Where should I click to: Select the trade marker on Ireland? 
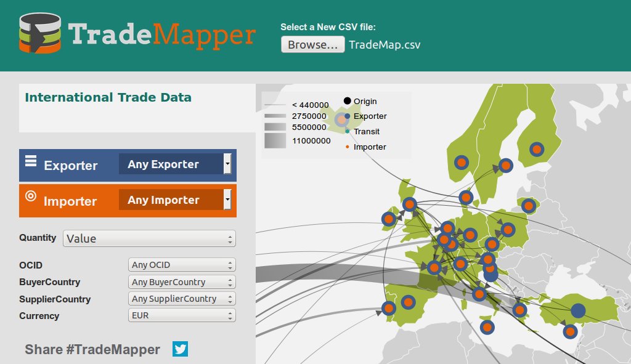(389, 219)
